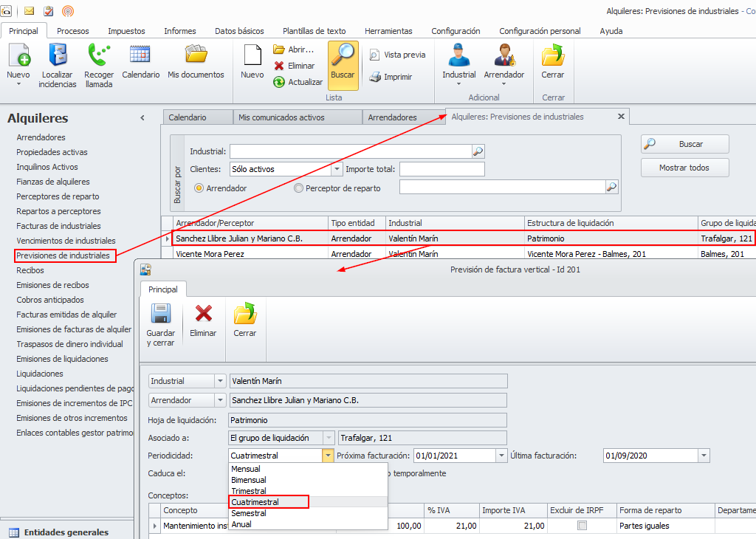
Task: Open the Clientes Sólo activos dropdown
Action: pos(337,169)
